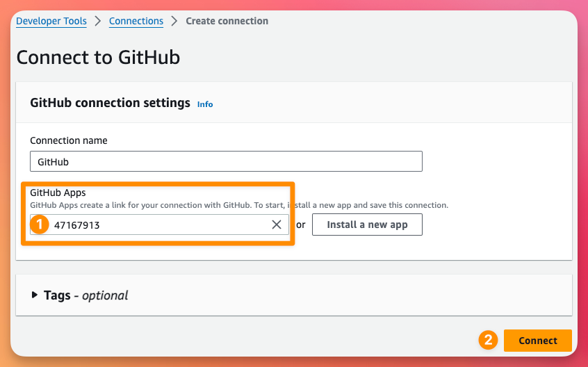Click the GitHub Apps description text
Image resolution: width=588 pixels, height=367 pixels.
pyautogui.click(x=239, y=205)
